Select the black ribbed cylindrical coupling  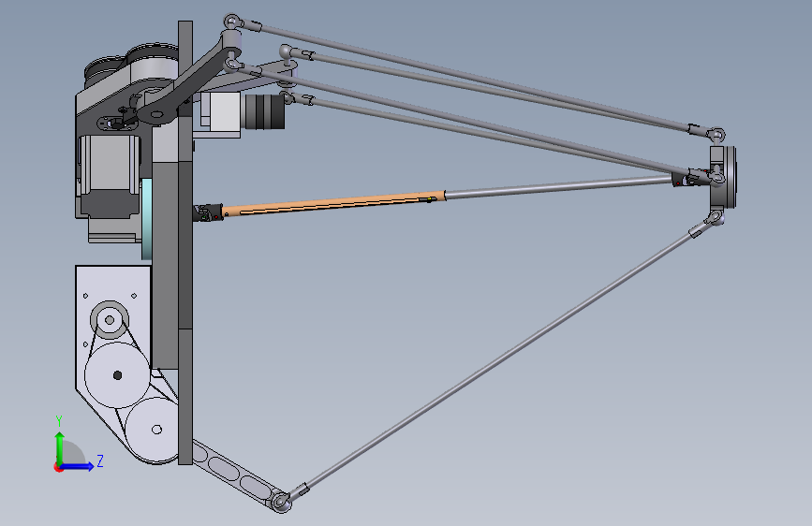pyautogui.click(x=265, y=111)
